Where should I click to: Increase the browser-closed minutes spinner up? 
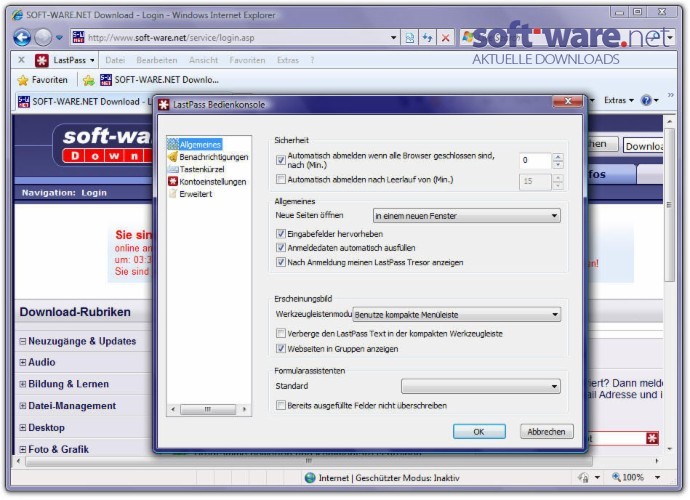(558, 157)
